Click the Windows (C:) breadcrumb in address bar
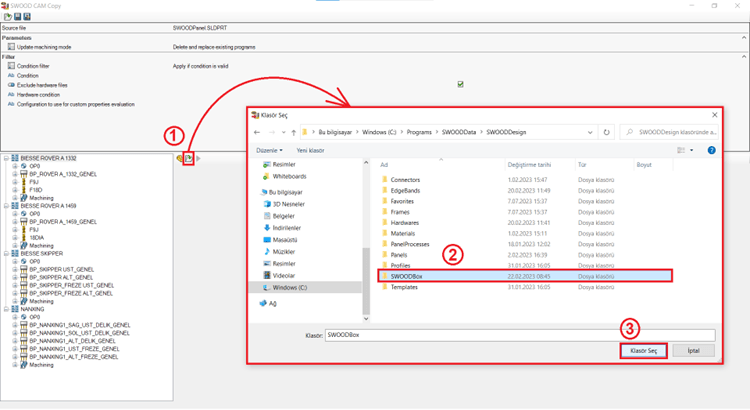 379,133
